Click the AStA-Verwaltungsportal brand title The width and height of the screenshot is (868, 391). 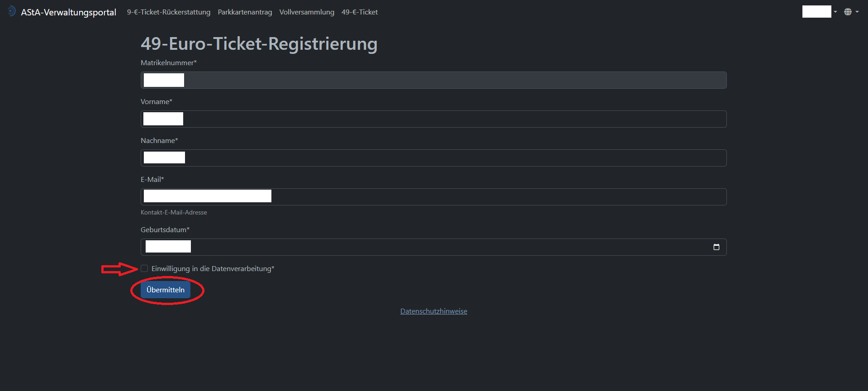pos(68,12)
